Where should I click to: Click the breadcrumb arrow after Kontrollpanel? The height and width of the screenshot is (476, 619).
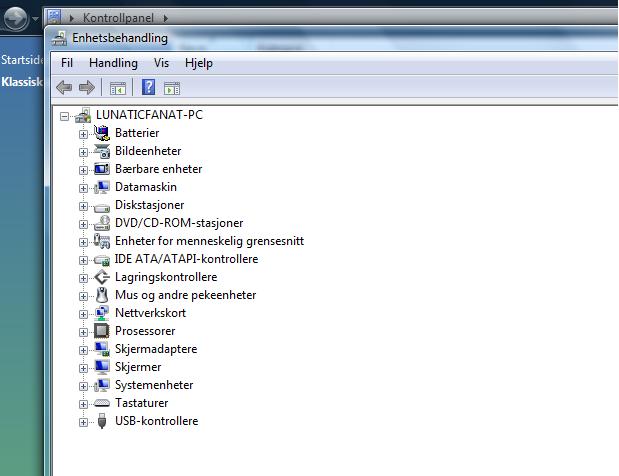coord(165,18)
